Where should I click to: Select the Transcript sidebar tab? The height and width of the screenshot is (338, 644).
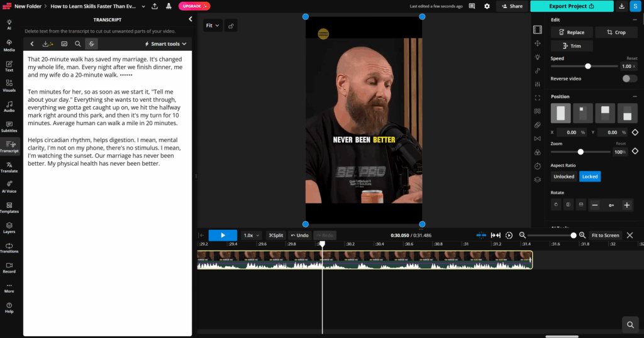tap(9, 146)
